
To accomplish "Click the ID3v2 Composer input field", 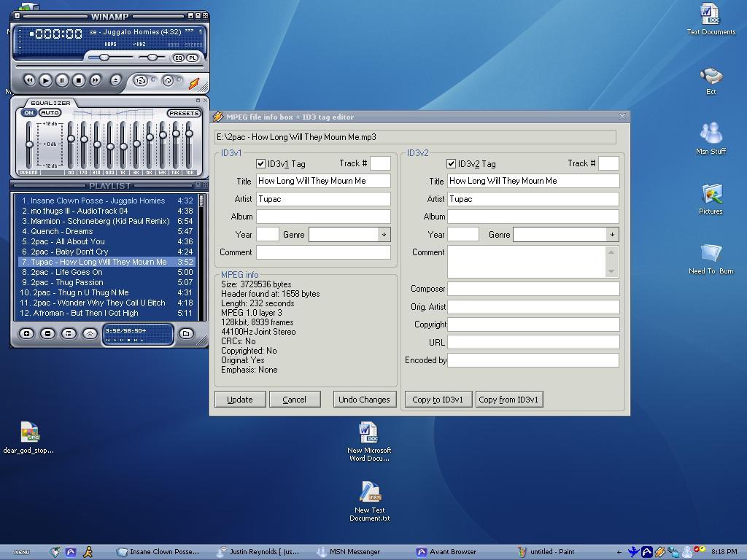I will point(533,289).
